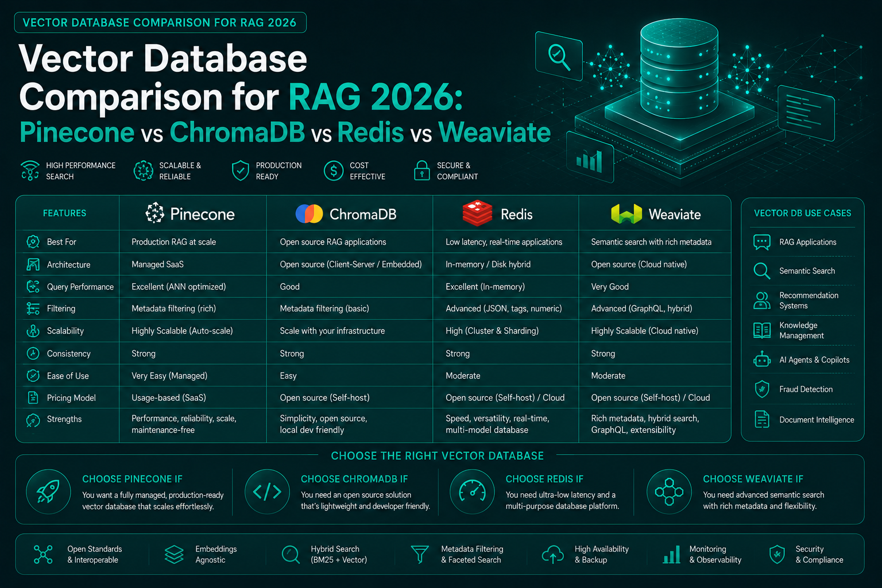This screenshot has height=588, width=882.
Task: Click the Filtering row icon
Action: [33, 308]
